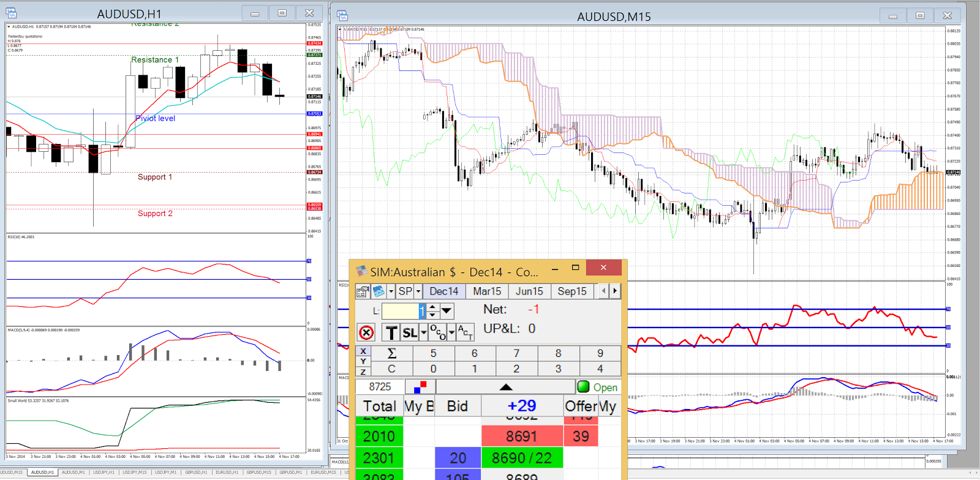Click the SP button in SIM toolbar
Image resolution: width=980 pixels, height=480 pixels.
click(x=405, y=291)
